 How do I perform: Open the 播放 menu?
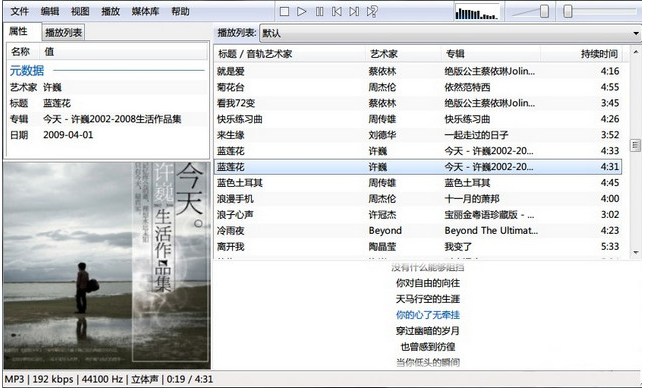pyautogui.click(x=110, y=11)
